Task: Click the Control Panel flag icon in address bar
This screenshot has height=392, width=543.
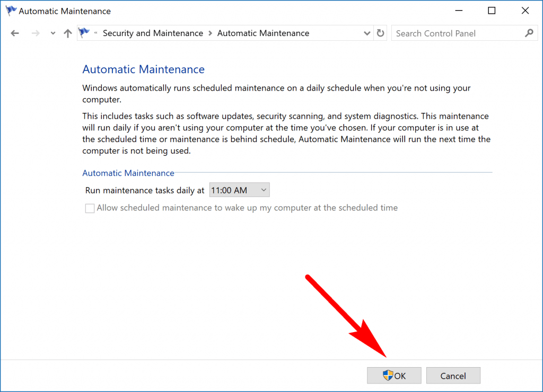Action: click(x=84, y=33)
